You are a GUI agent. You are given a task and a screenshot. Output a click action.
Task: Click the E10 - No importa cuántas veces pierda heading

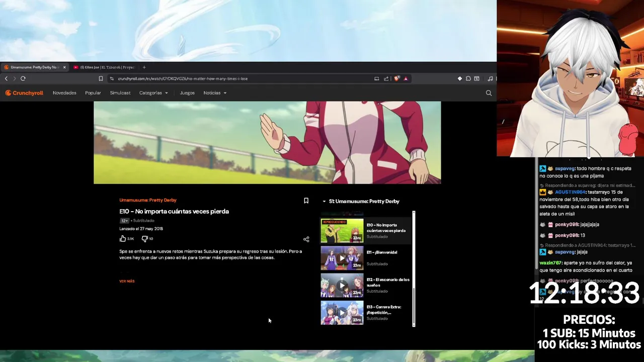tap(174, 212)
